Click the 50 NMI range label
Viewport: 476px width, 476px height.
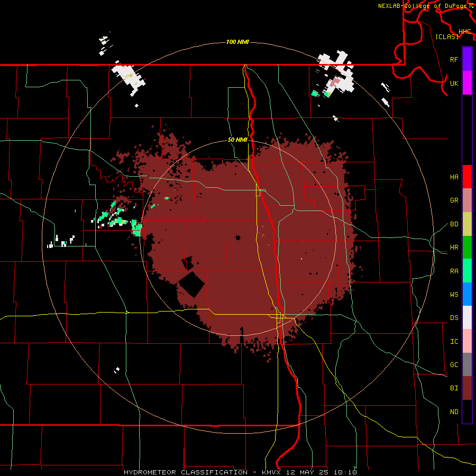point(237,140)
